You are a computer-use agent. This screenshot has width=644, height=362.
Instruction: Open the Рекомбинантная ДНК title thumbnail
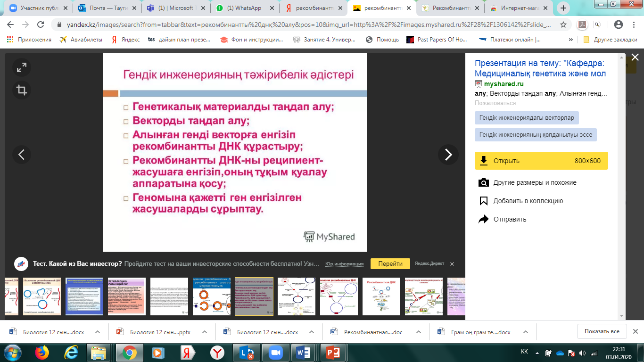coord(381,296)
